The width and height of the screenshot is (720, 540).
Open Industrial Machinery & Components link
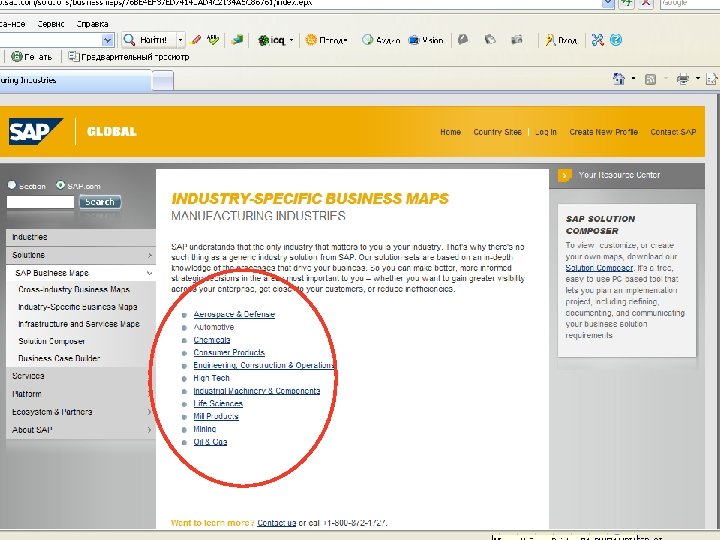tap(257, 391)
